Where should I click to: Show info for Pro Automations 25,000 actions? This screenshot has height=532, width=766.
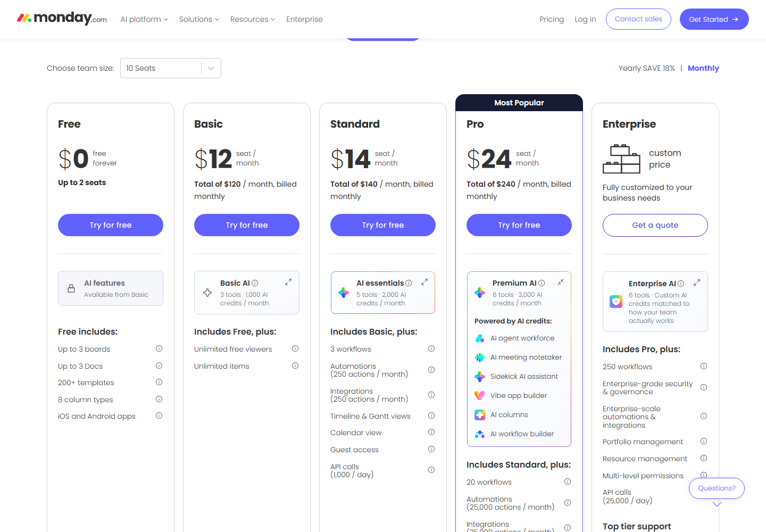pos(568,503)
